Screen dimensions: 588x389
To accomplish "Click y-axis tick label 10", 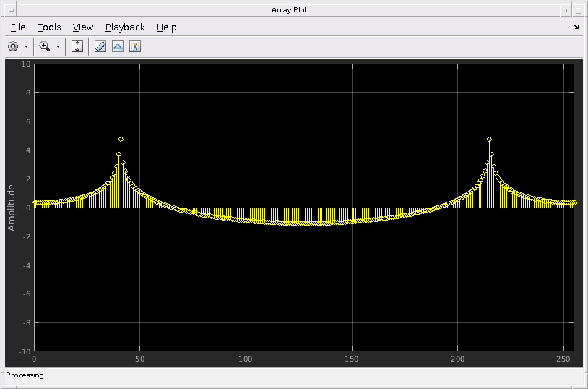I will click(26, 64).
